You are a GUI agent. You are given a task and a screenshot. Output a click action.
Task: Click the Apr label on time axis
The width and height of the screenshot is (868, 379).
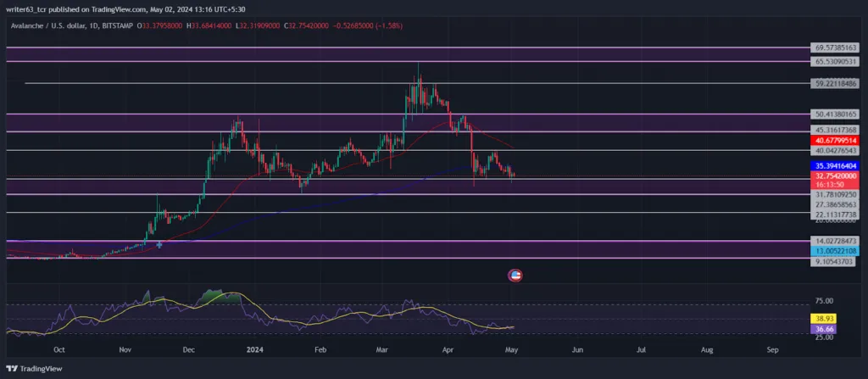click(x=447, y=350)
